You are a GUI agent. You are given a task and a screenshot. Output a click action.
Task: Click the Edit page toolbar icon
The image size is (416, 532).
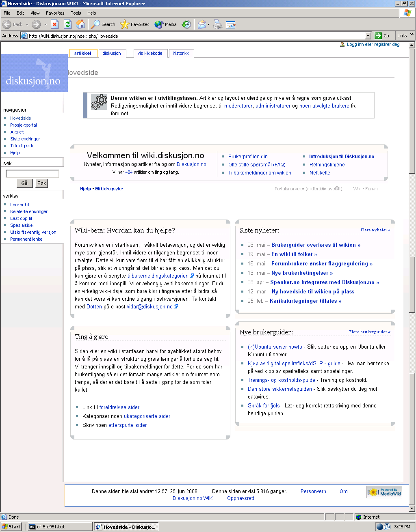click(231, 24)
